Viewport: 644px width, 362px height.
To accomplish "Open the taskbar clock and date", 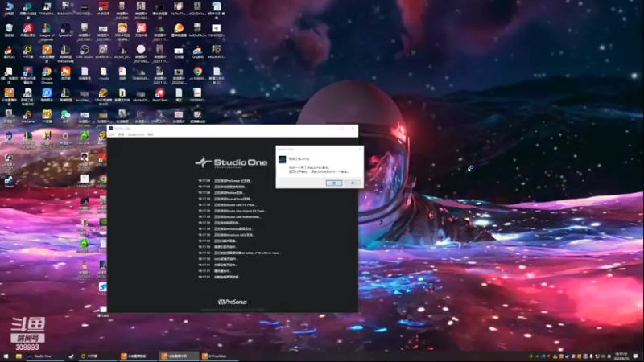I will [x=621, y=356].
